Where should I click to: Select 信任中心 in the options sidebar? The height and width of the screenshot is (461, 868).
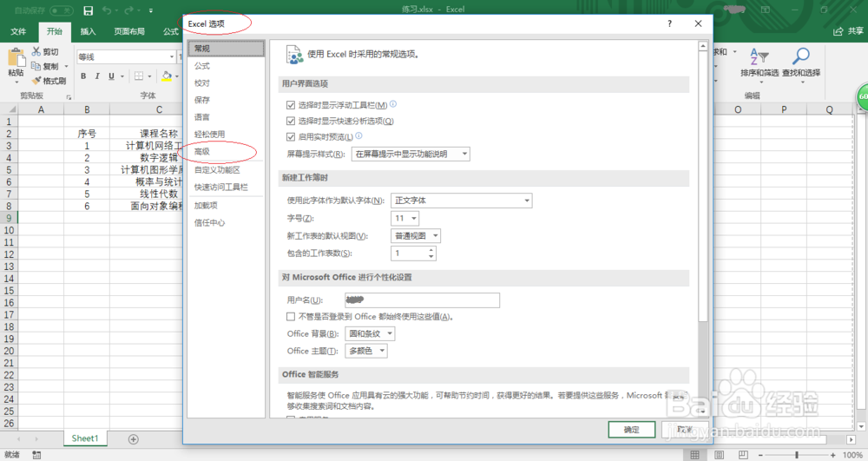click(226, 222)
